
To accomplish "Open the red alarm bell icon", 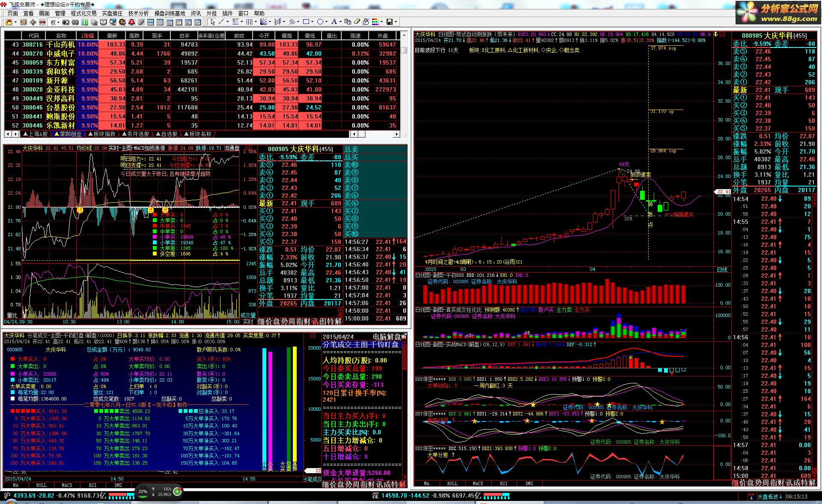I will [131, 22].
